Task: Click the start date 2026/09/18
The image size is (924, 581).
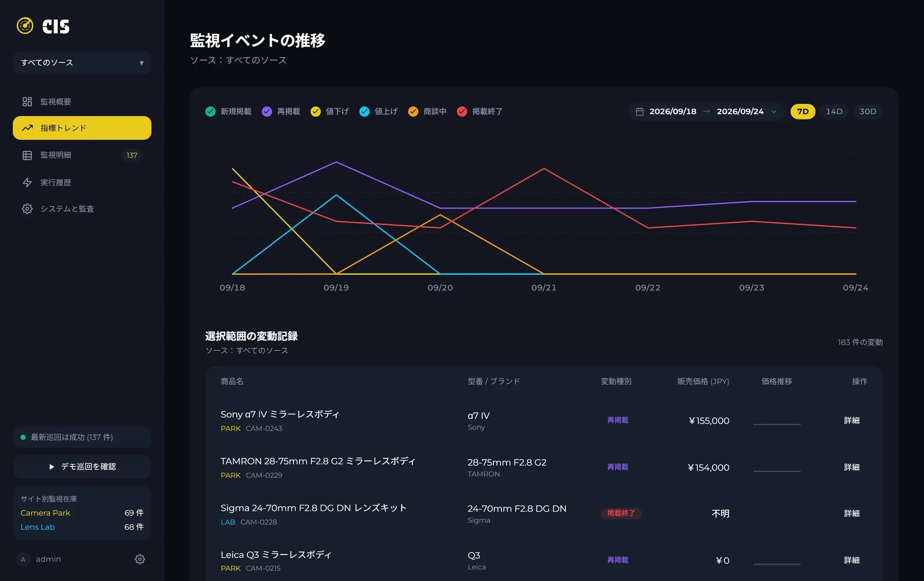Action: point(672,112)
